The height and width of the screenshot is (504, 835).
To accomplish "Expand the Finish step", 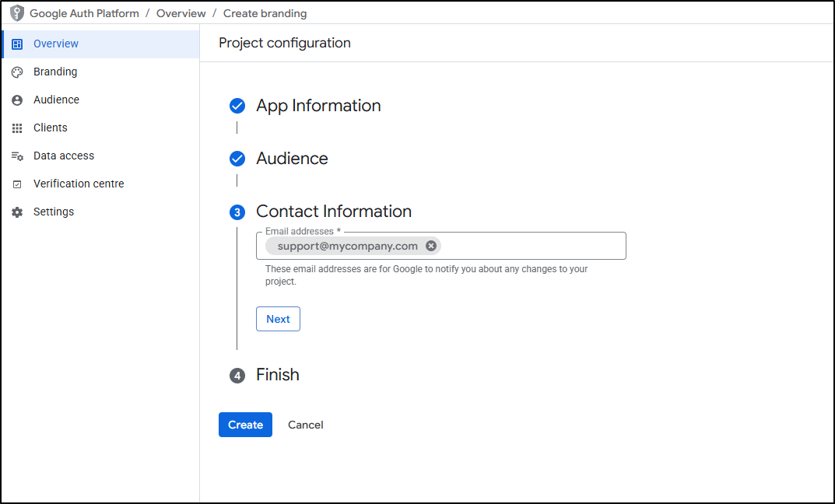I will pos(277,375).
